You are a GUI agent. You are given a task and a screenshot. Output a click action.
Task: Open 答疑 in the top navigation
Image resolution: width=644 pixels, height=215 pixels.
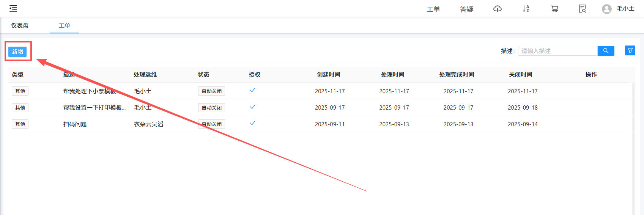[466, 9]
